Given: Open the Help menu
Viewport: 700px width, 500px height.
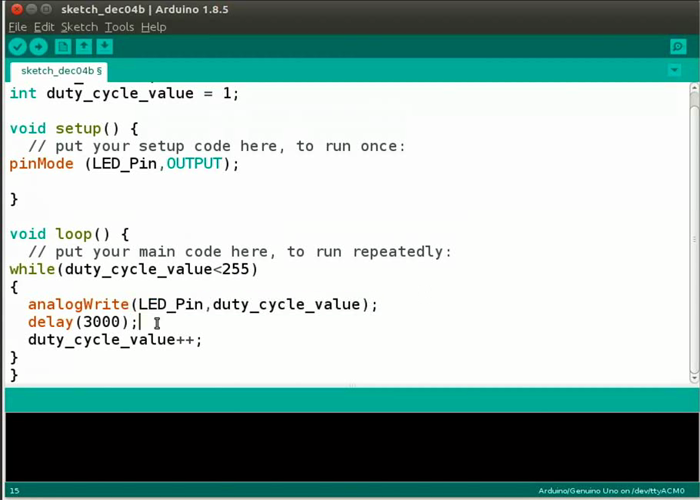Looking at the screenshot, I should (153, 27).
